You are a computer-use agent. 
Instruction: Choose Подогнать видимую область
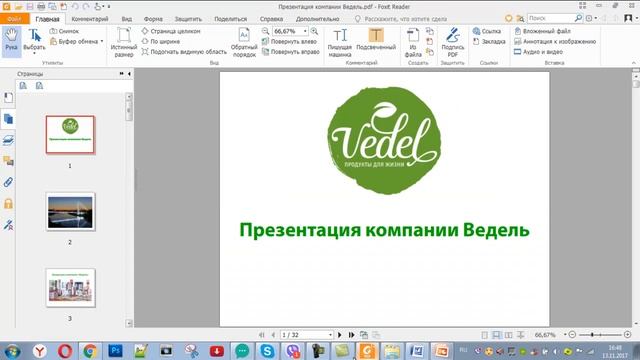184,52
